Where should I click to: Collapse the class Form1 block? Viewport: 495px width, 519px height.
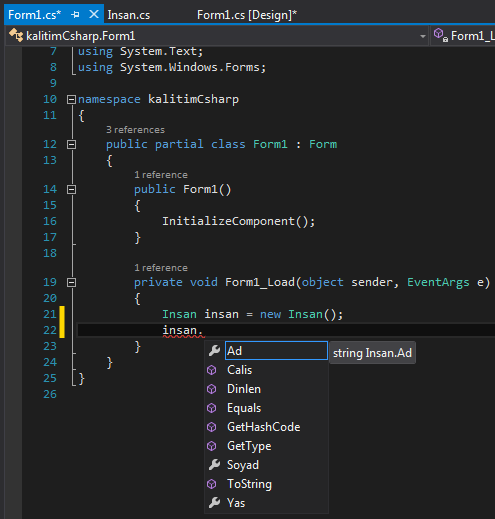point(71,144)
